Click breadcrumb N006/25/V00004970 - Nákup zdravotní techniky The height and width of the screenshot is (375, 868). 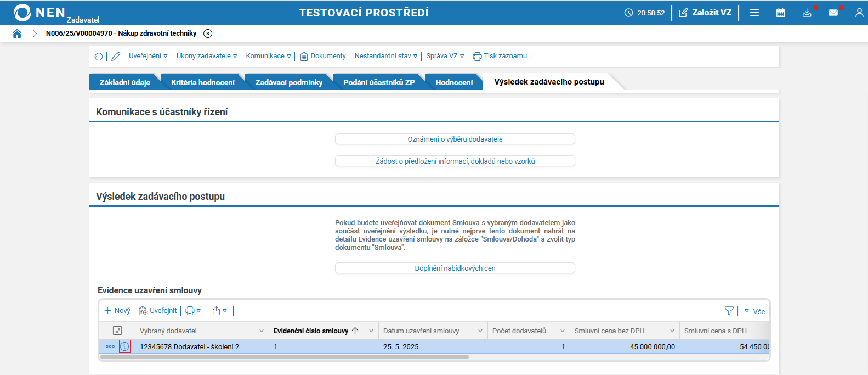click(x=121, y=33)
